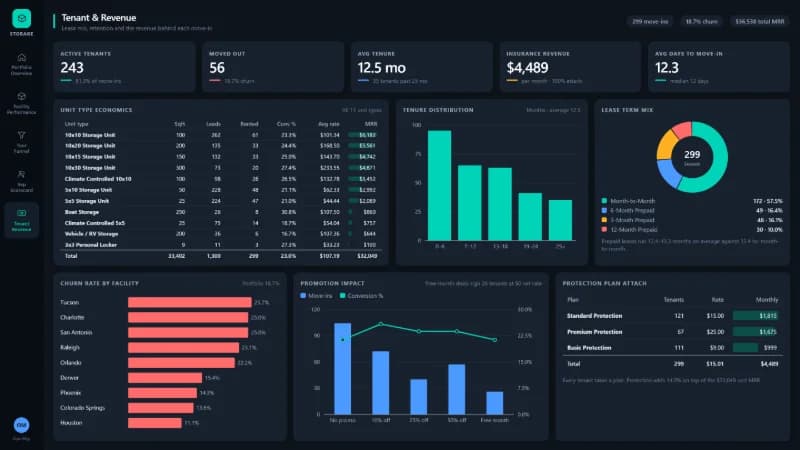
Task: Open the Rep Scorecard sidebar item
Action: tap(21, 181)
